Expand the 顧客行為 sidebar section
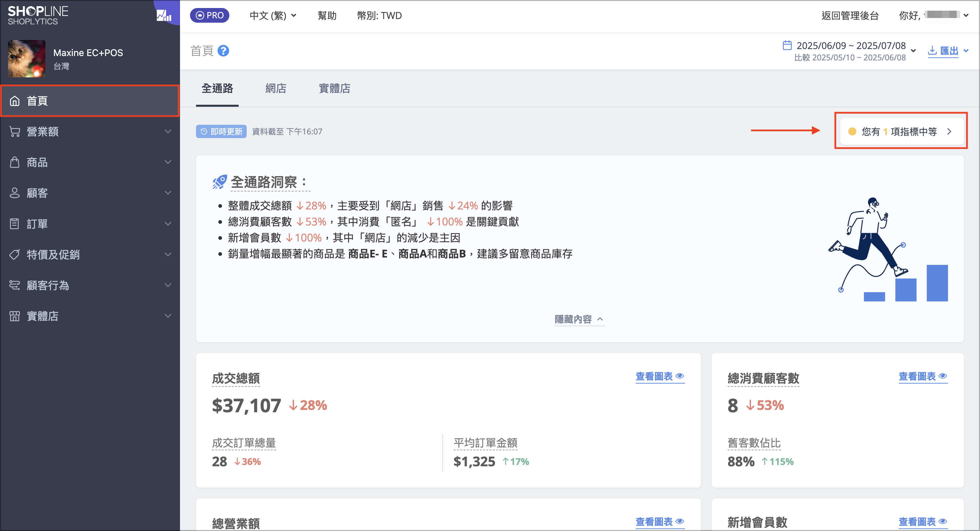Screen dimensions: 980x531 point(90,285)
